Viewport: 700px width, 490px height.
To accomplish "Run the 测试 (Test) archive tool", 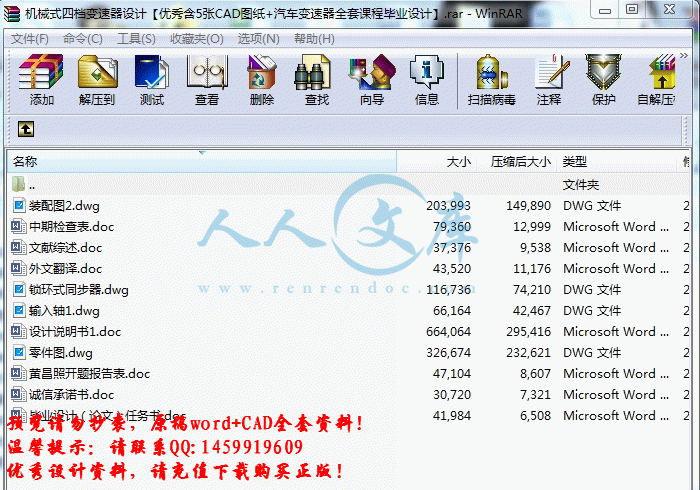I will point(152,72).
